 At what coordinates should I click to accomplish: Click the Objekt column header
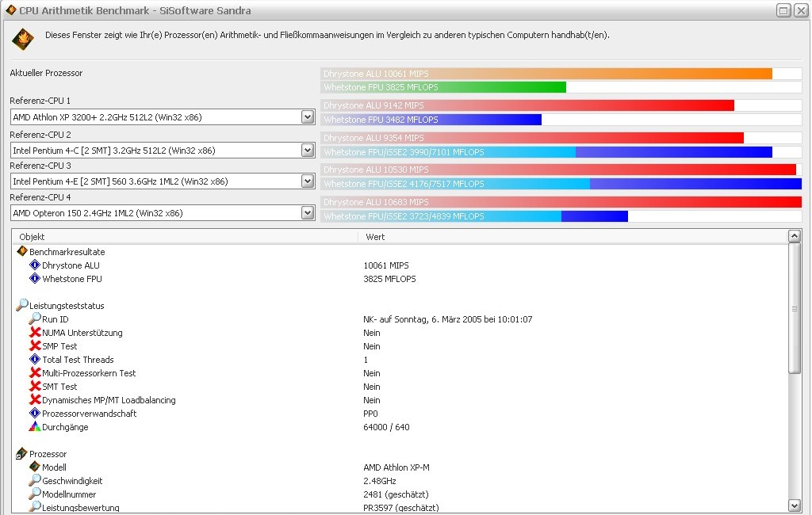point(186,237)
